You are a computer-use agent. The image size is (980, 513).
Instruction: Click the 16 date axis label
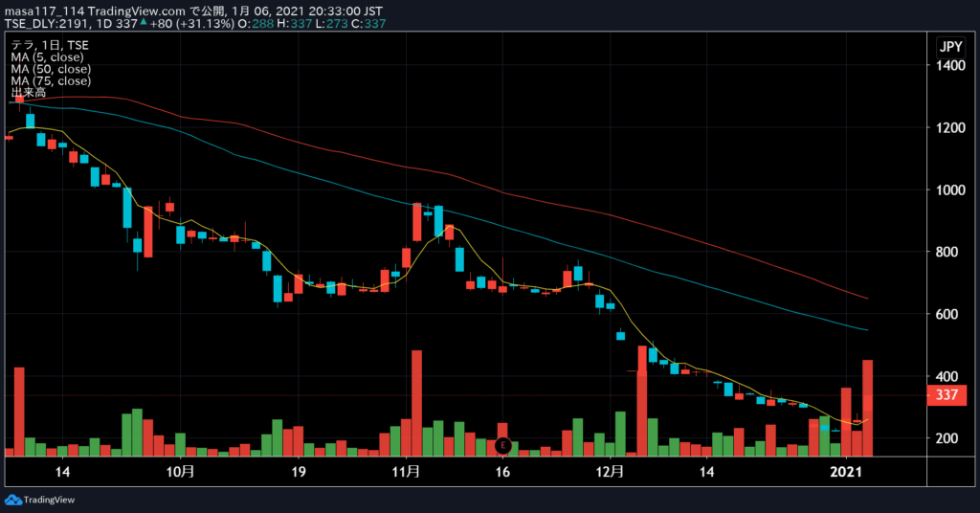(x=502, y=472)
